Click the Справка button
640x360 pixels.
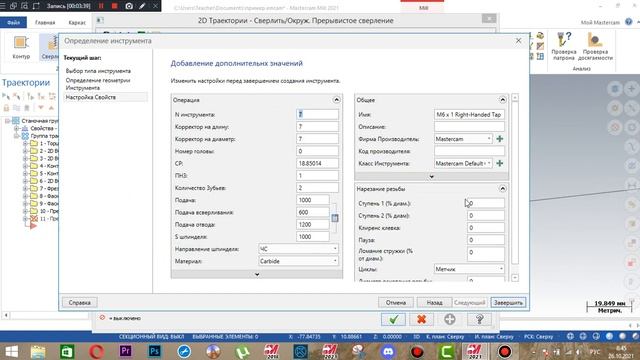tap(80, 302)
